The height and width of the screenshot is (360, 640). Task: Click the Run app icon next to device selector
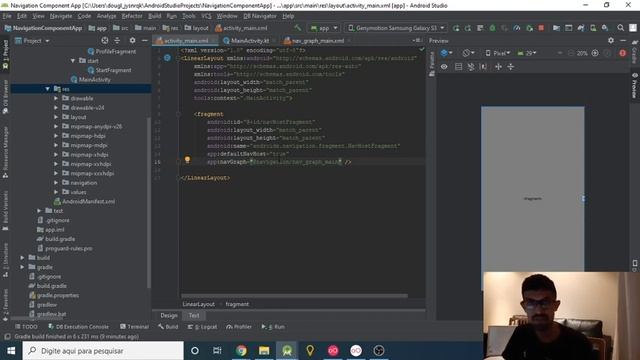coord(456,28)
